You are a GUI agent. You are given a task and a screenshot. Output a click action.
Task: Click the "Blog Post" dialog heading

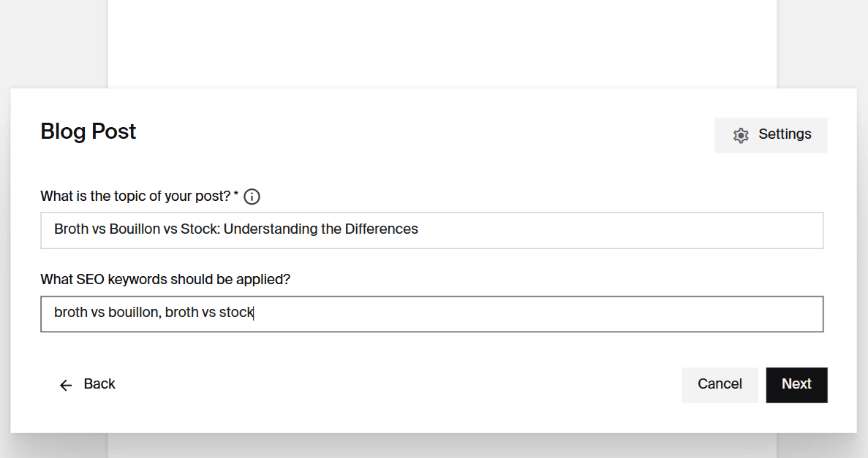click(88, 131)
